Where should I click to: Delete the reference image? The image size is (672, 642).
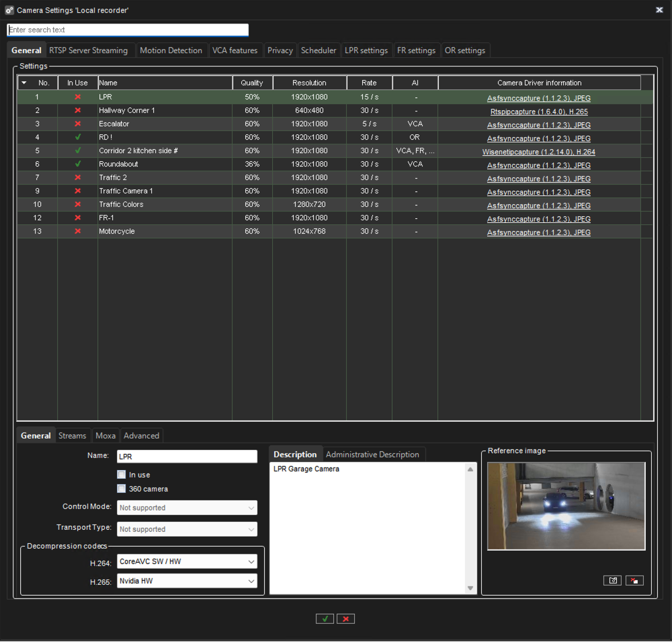click(634, 580)
